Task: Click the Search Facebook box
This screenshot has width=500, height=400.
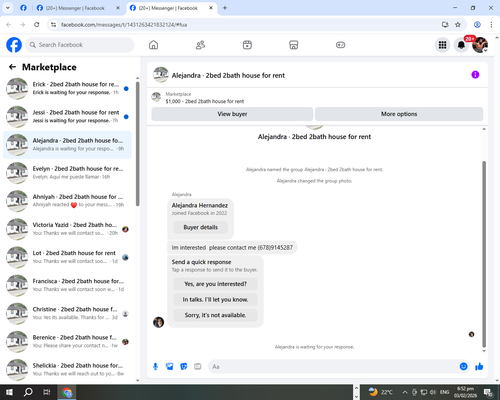Action: click(x=80, y=45)
